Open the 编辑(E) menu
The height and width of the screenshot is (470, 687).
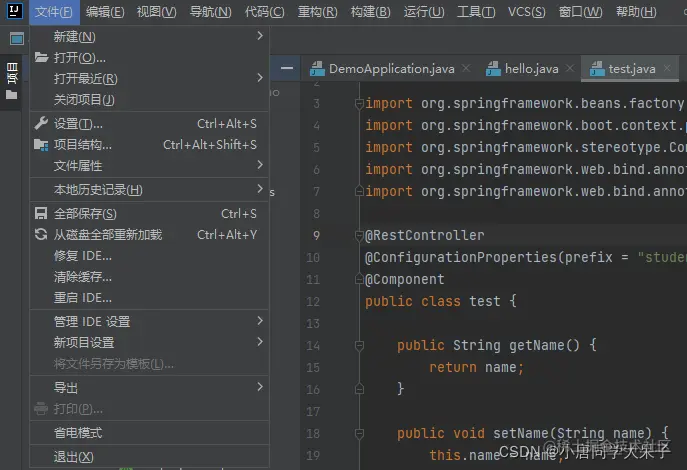[x=105, y=12]
